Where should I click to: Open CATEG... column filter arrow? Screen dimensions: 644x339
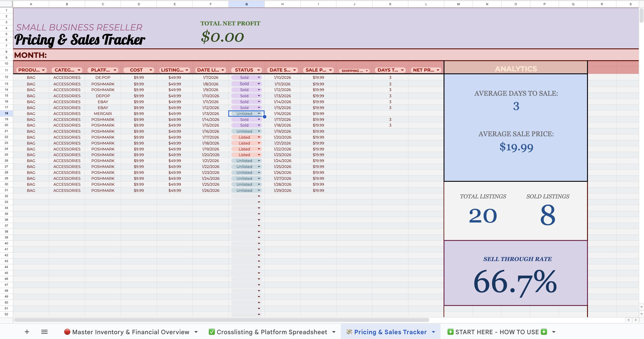79,70
